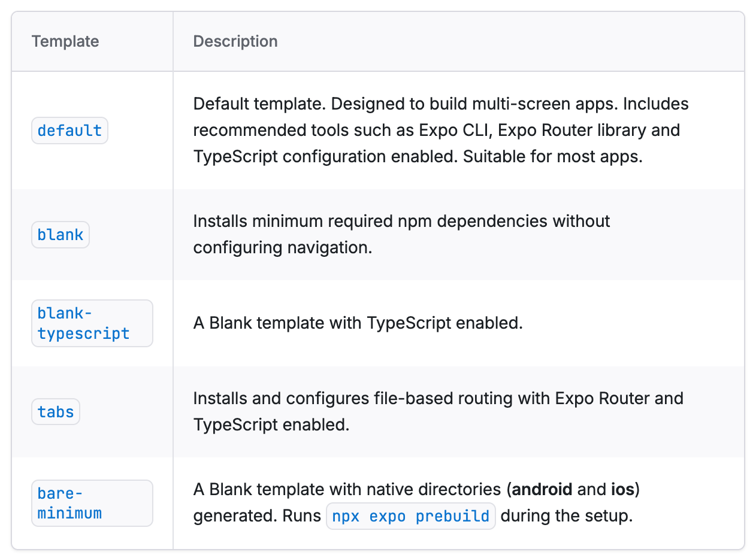This screenshot has width=756, height=558.
Task: Click 'A Blank template with TypeScript enabled' text
Action: [x=358, y=323]
